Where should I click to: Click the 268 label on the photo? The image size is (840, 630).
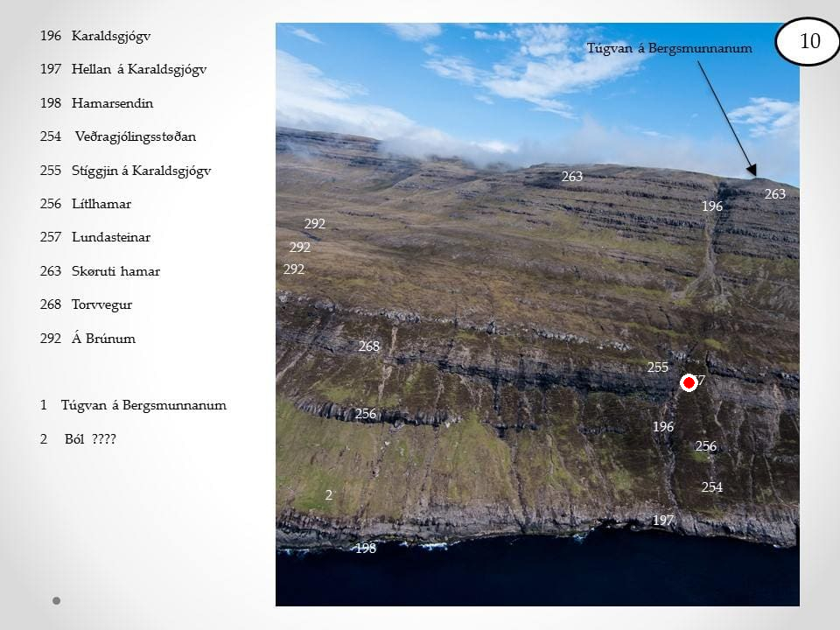pyautogui.click(x=369, y=346)
